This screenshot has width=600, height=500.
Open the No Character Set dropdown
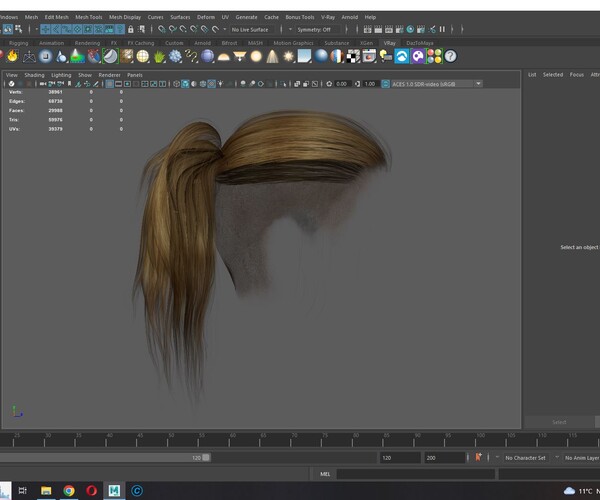click(x=525, y=458)
